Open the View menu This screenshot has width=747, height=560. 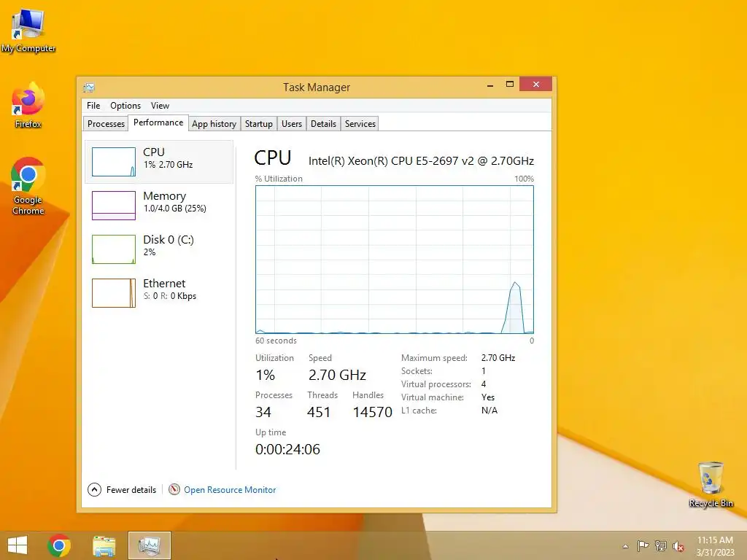(x=160, y=106)
